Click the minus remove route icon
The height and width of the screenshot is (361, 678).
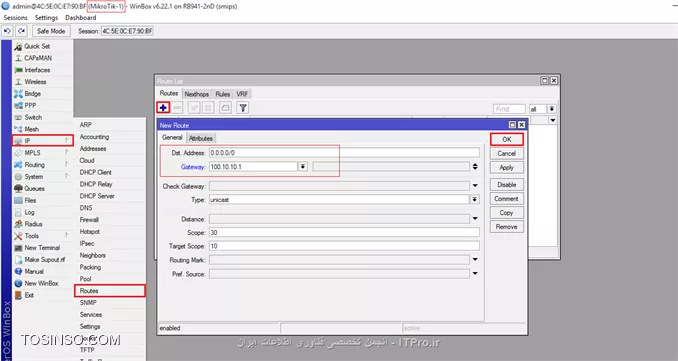click(x=177, y=108)
